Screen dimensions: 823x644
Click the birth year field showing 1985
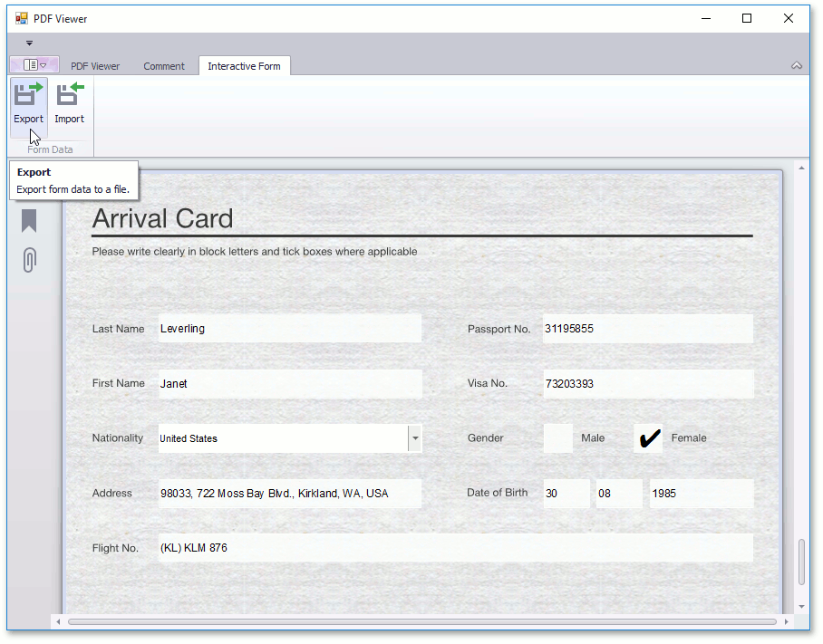point(701,494)
